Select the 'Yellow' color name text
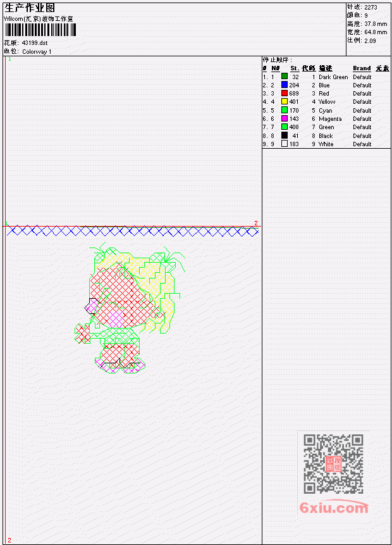The image size is (392, 545). (x=327, y=102)
